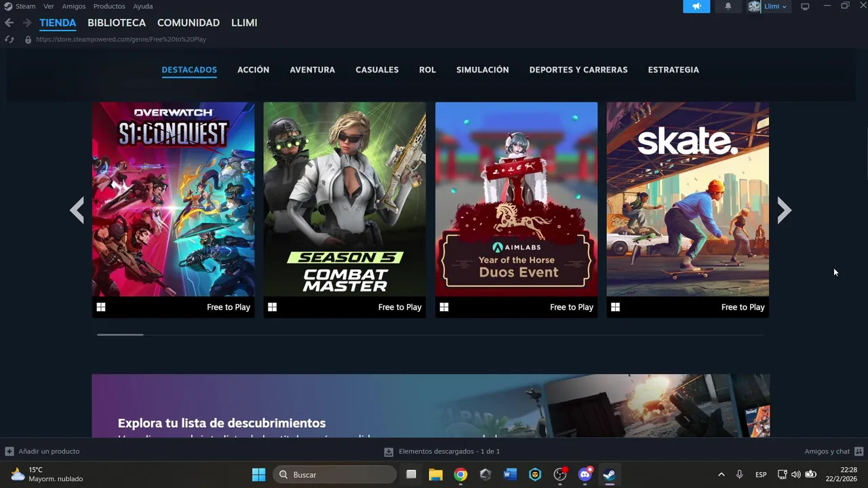
Task: Click the Windows icon under Aimlabs card
Action: pos(444,307)
